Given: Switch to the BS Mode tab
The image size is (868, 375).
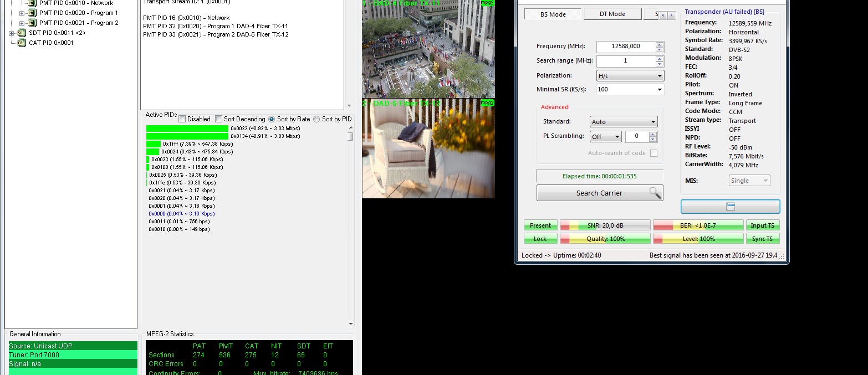Looking at the screenshot, I should (x=553, y=14).
